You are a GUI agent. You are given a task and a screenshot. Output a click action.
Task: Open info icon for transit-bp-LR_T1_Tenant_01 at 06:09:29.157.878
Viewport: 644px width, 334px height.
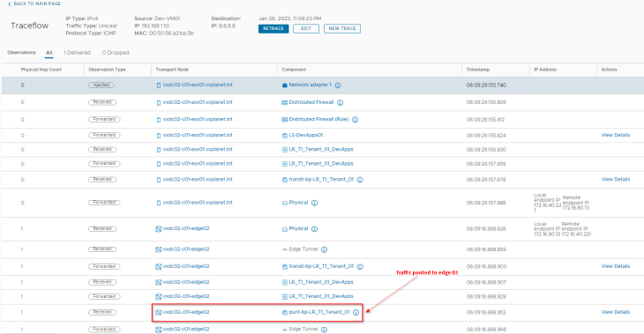tap(360, 180)
